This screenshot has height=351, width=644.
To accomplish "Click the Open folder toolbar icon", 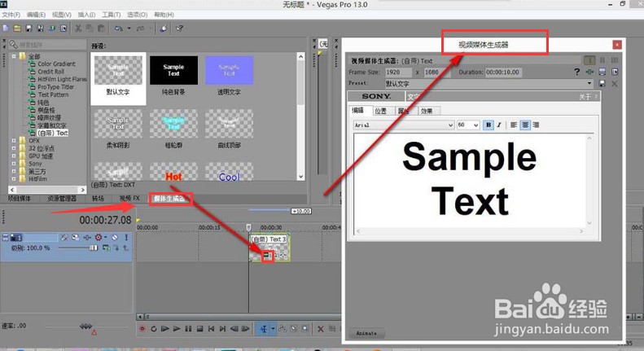I will pyautogui.click(x=17, y=29).
